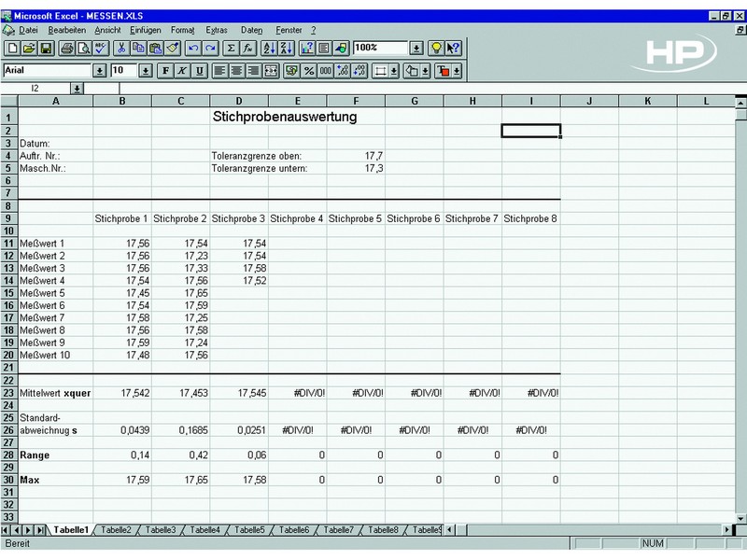Apply percent style with the % icon

click(x=307, y=70)
